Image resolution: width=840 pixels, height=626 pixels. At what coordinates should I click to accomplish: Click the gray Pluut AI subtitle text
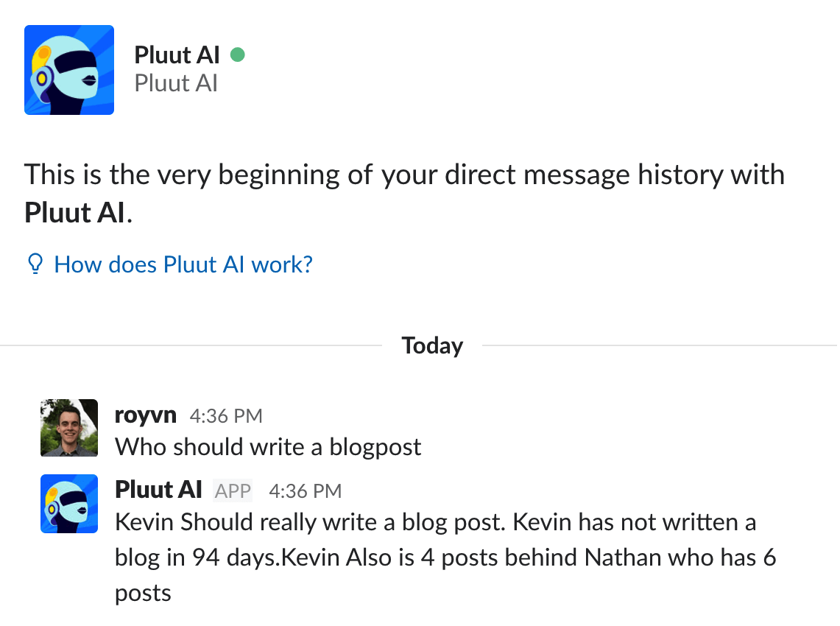pyautogui.click(x=176, y=83)
